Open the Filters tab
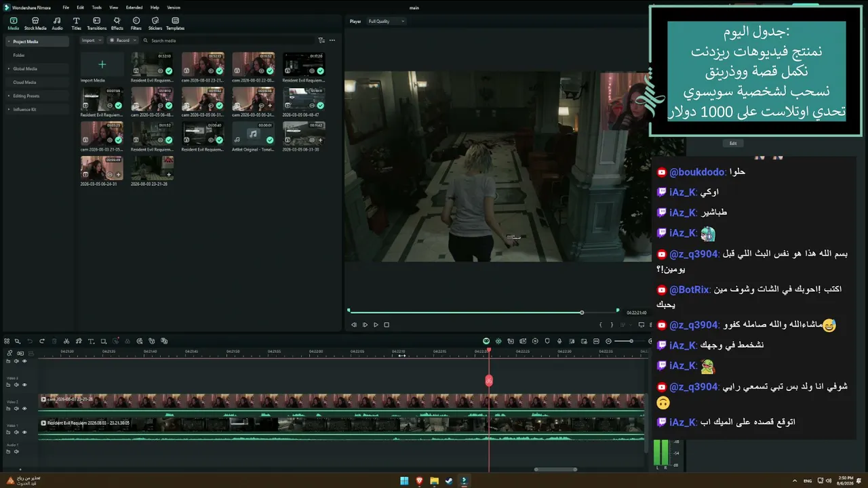Image resolution: width=868 pixels, height=488 pixels. [136, 24]
